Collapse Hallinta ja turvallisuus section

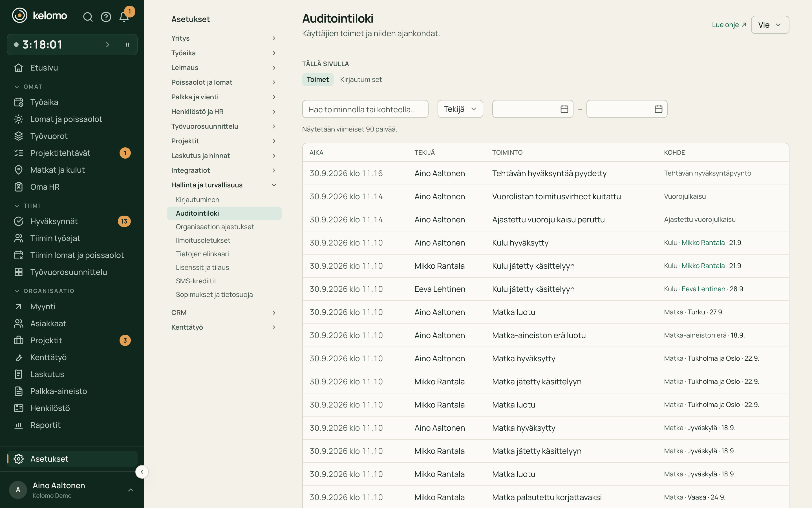click(x=224, y=185)
